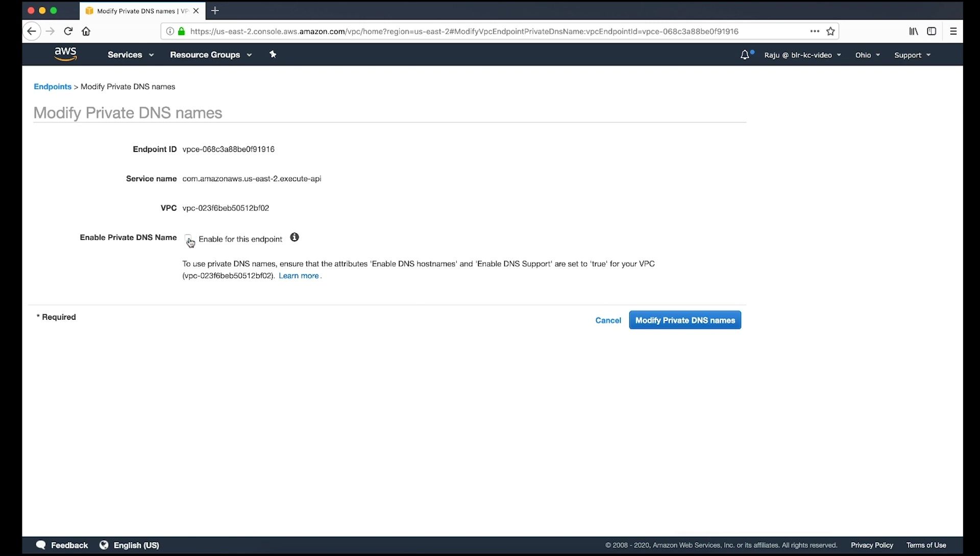Select the endpoint ID vpce-068c3a88be0f91916 text
This screenshot has height=556, width=980.
point(228,149)
